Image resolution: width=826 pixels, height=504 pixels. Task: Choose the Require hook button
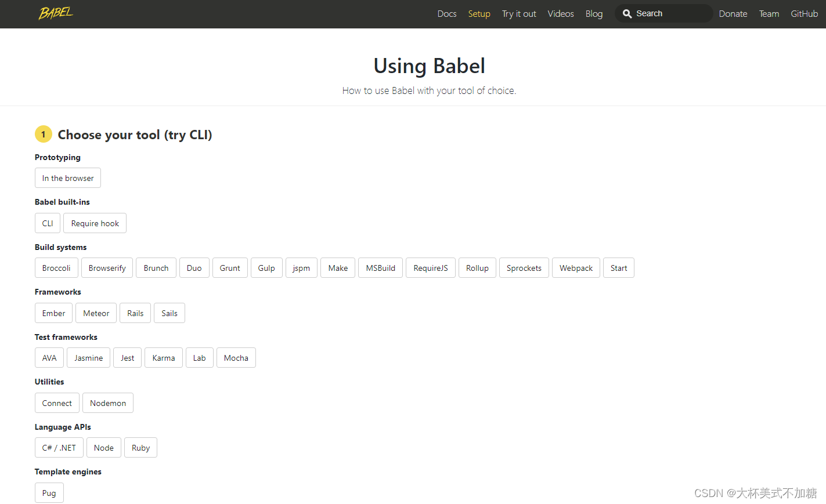95,223
